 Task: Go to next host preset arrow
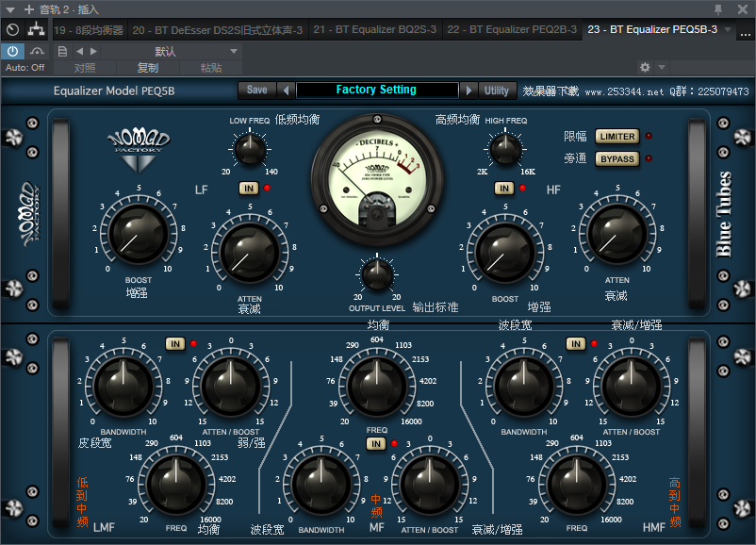(93, 51)
